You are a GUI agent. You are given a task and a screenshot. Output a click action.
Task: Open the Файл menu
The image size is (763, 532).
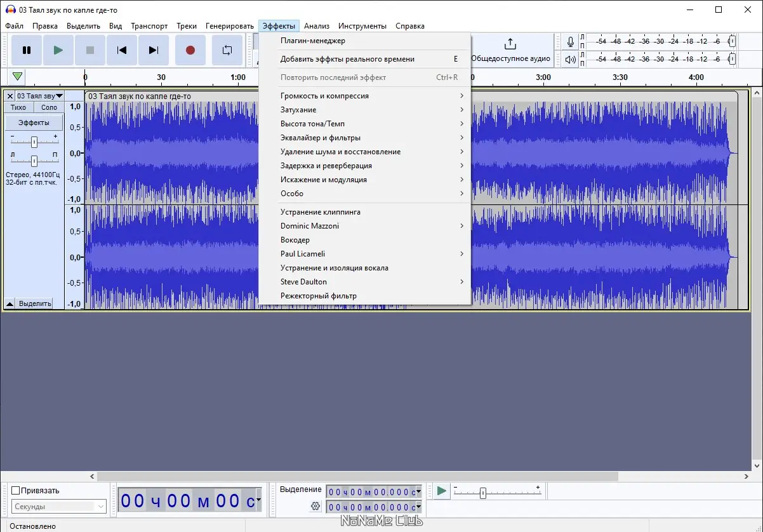(14, 26)
